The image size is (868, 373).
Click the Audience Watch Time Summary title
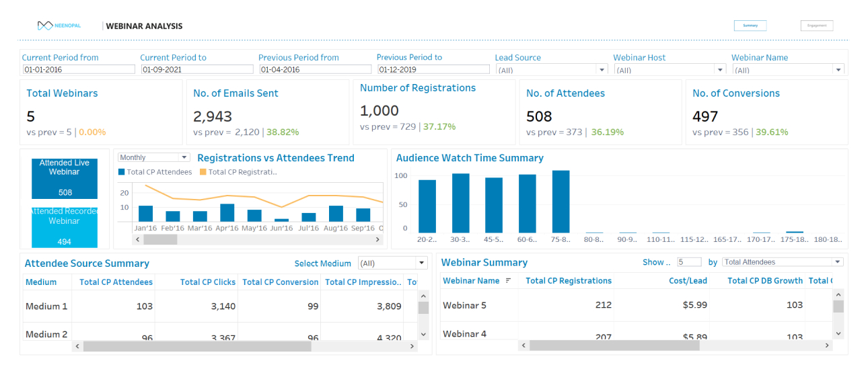coord(470,158)
